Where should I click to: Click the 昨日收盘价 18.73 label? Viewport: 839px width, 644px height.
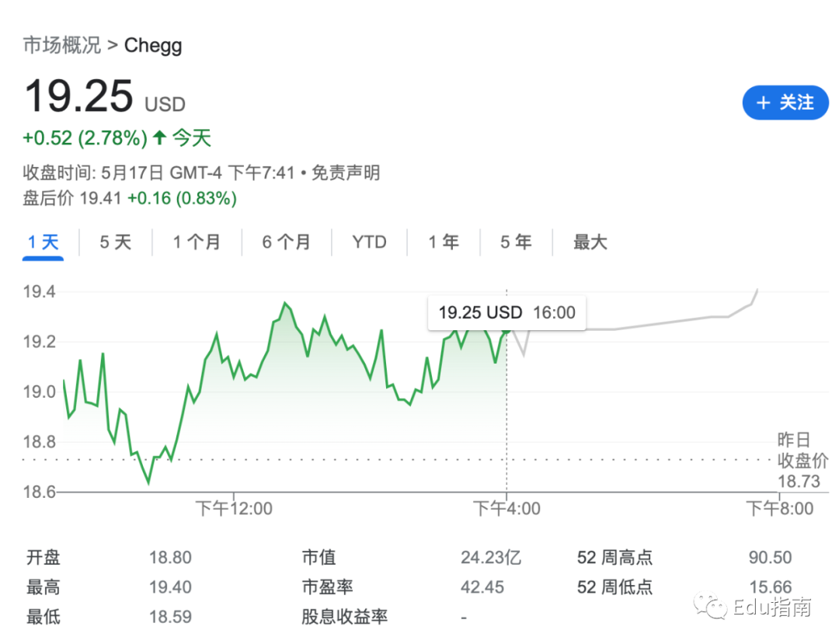(x=802, y=461)
